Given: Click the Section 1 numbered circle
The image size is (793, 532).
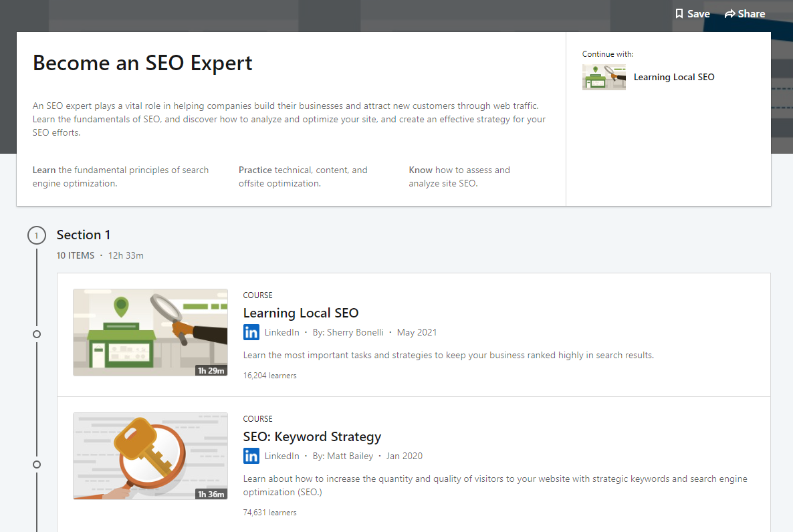Looking at the screenshot, I should tap(36, 235).
